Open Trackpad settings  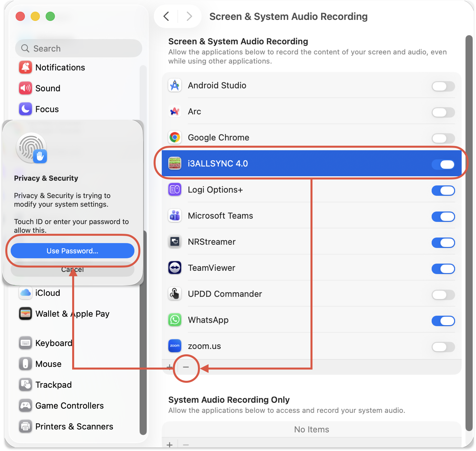click(79, 385)
